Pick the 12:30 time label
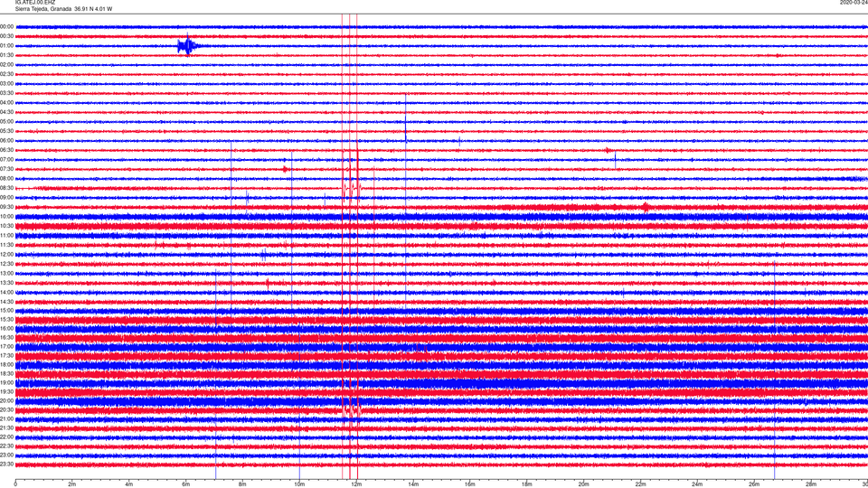868x488 pixels. [7, 263]
